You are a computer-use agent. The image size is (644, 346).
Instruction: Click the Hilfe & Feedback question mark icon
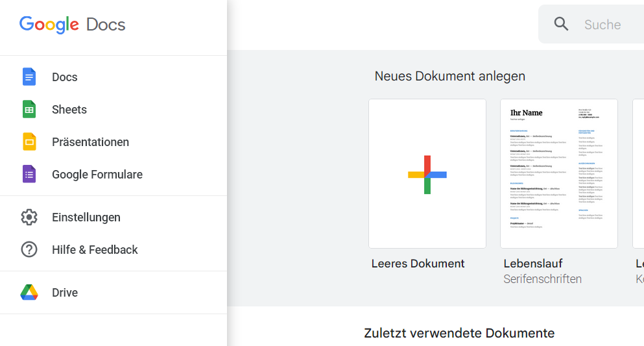(29, 249)
